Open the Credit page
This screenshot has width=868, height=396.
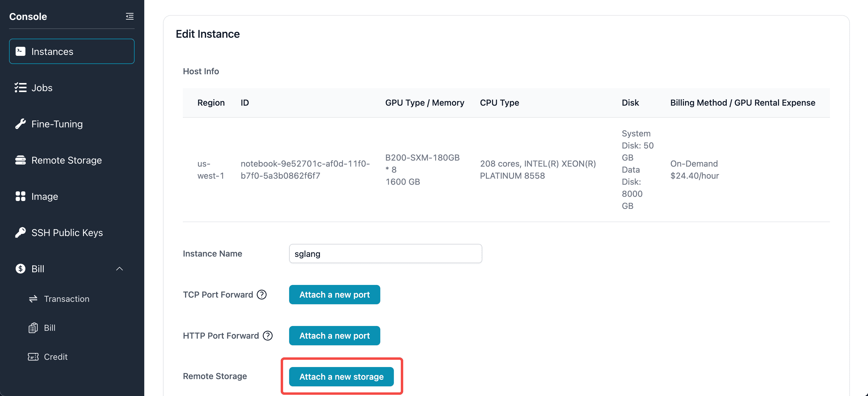[x=56, y=357]
